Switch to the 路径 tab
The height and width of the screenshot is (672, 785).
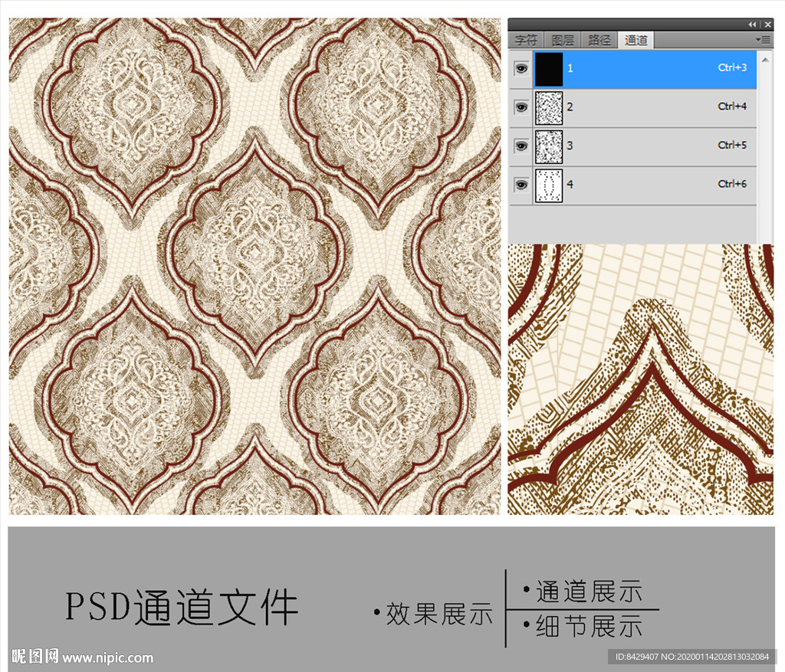[599, 40]
